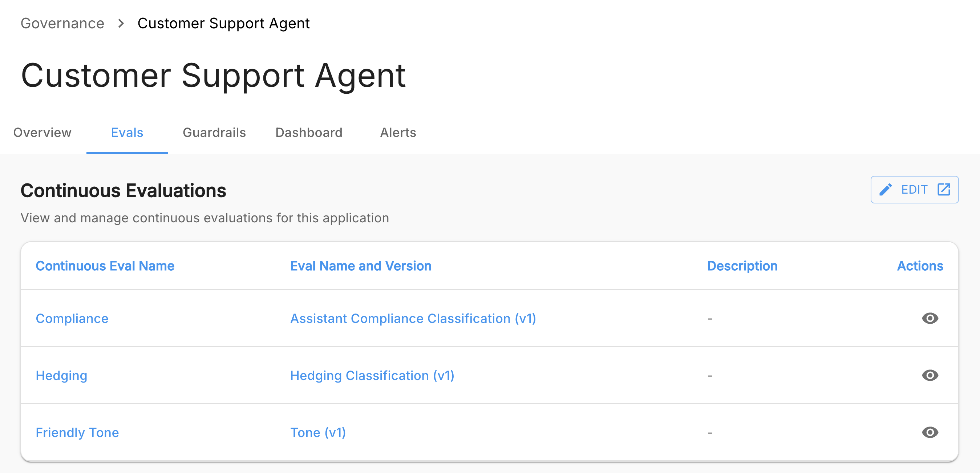
Task: Open the Hedging continuous eval link
Action: (61, 376)
